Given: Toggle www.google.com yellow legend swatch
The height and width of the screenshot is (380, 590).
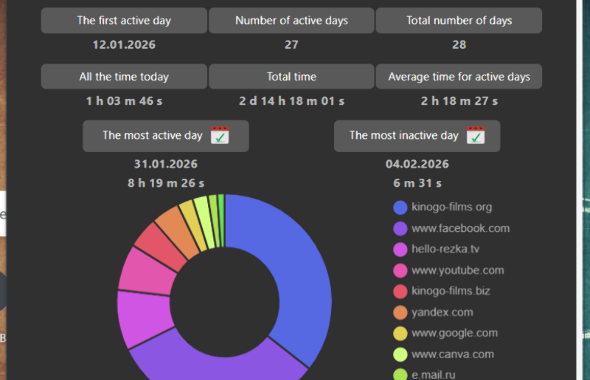Looking at the screenshot, I should click(x=400, y=333).
